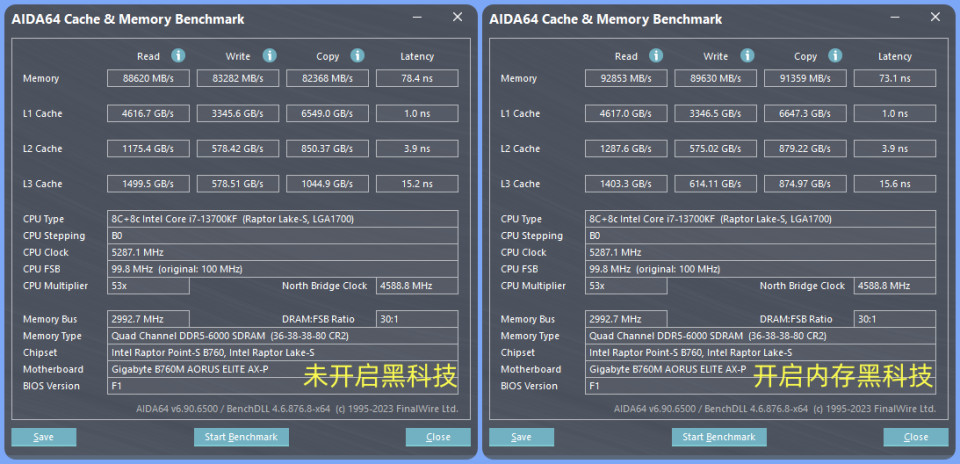Click Save in the left window
The width and height of the screenshot is (960, 464).
(x=43, y=437)
